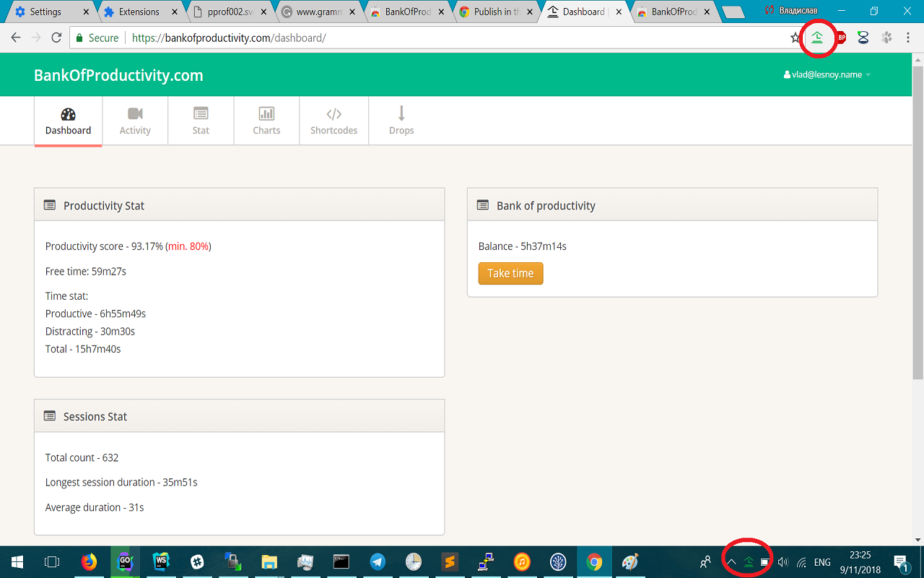Open the Drops section
Image resolution: width=924 pixels, height=578 pixels.
(401, 121)
